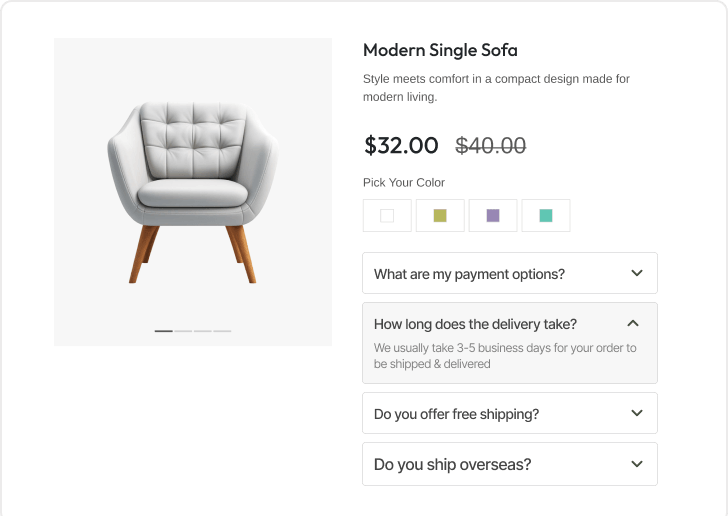Image resolution: width=728 pixels, height=516 pixels.
Task: Pick the teal color swatch
Action: pos(546,215)
